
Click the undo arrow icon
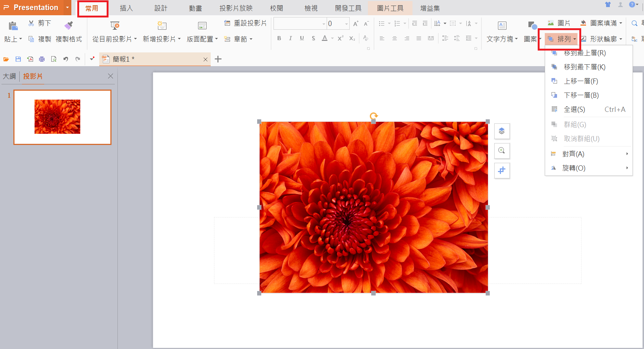tap(66, 59)
